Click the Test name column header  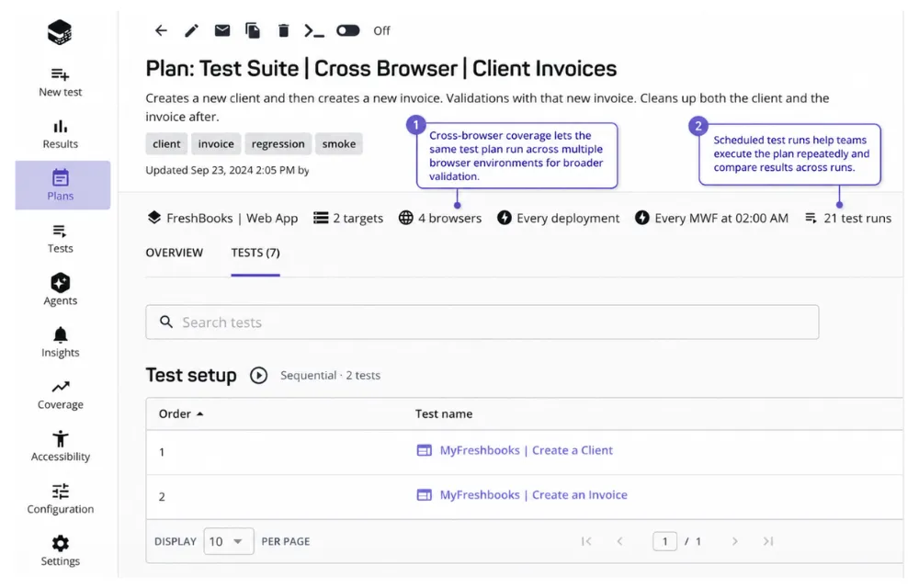pyautogui.click(x=444, y=414)
